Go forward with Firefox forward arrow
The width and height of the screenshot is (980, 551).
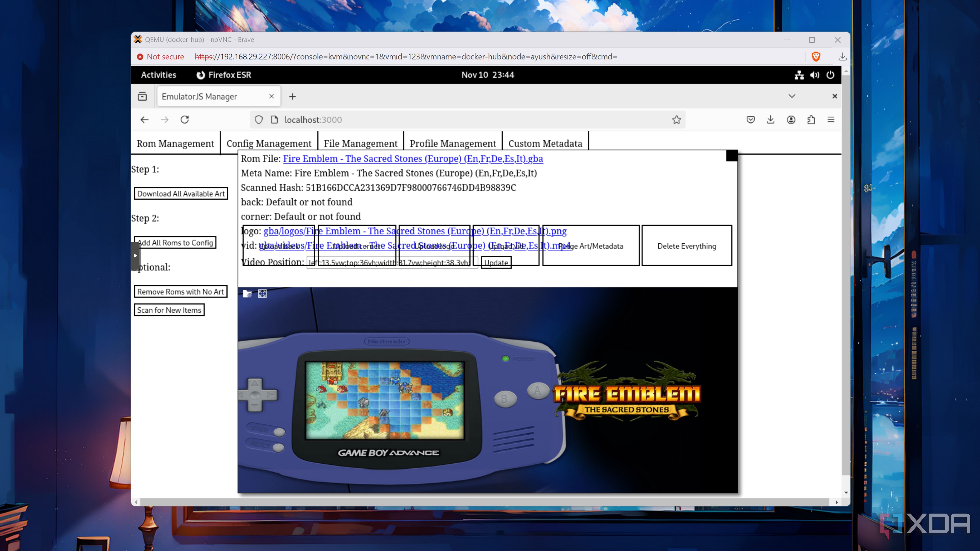164,120
